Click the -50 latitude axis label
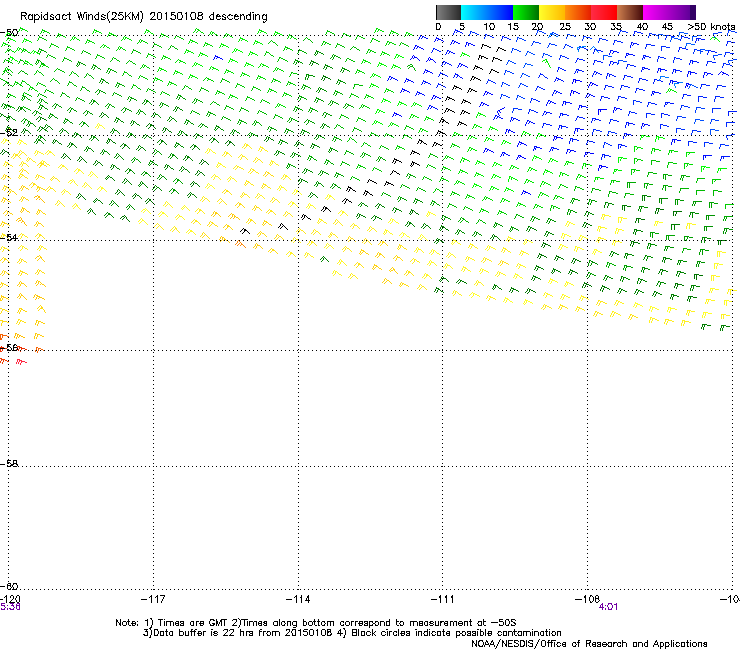 pos(9,33)
